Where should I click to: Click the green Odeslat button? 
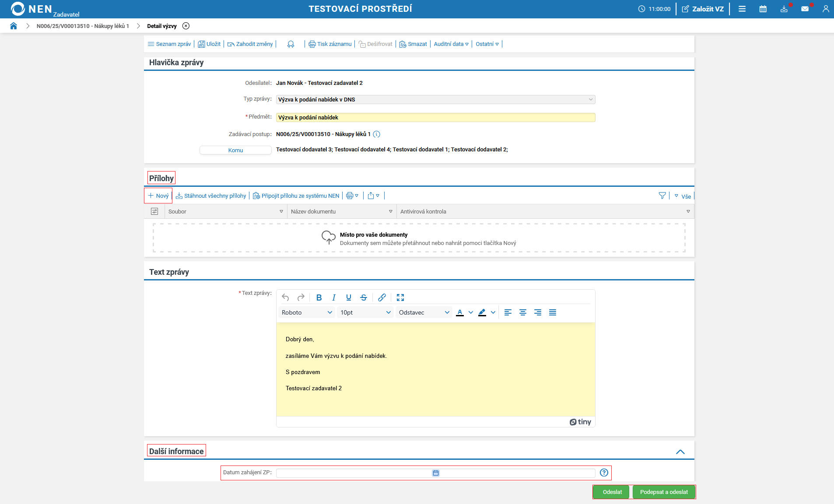[x=612, y=492]
